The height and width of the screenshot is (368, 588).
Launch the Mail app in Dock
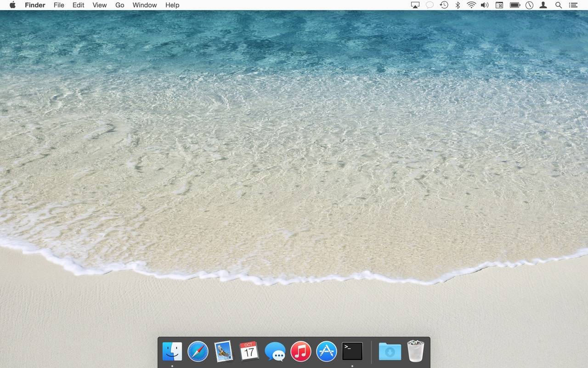[224, 352]
